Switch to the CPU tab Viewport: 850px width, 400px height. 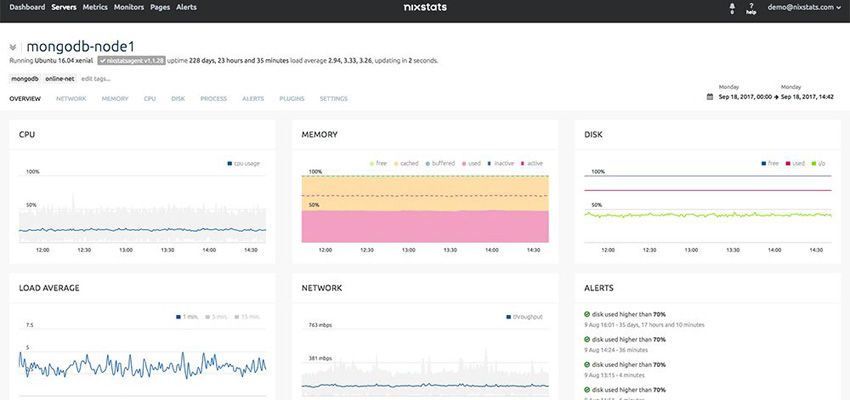[150, 99]
